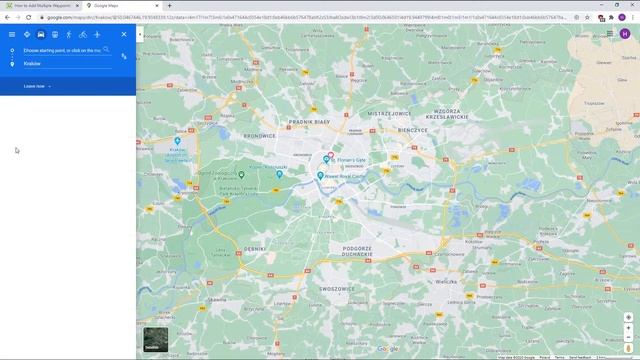Select the Flights travel mode

click(x=97, y=35)
